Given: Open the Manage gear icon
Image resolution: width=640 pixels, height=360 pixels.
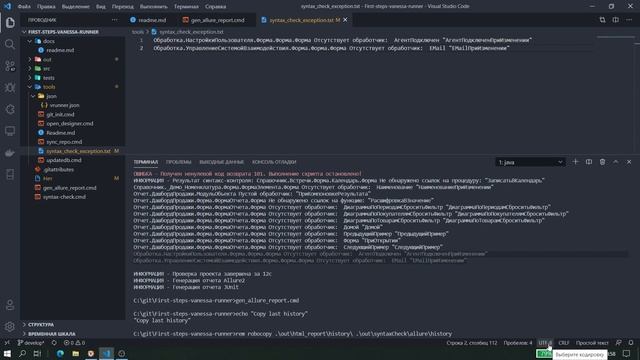Looking at the screenshot, I should [10, 327].
